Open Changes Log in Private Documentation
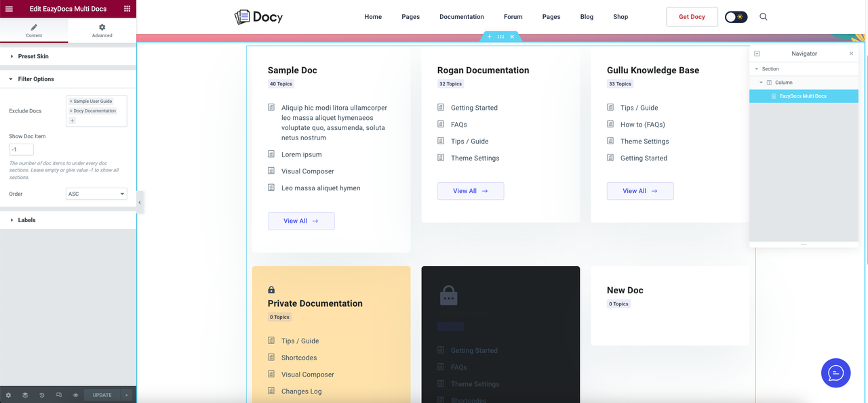Image resolution: width=868 pixels, height=403 pixels. pos(302,391)
